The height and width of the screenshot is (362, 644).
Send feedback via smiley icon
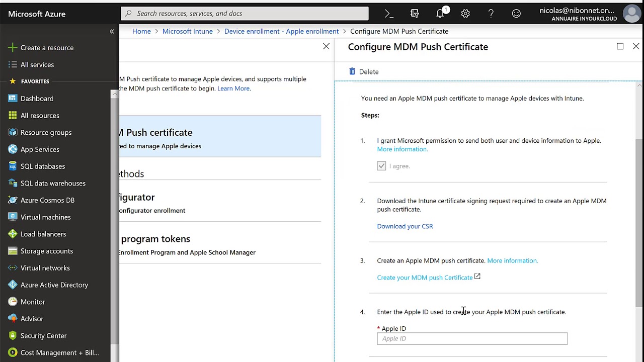tap(516, 14)
